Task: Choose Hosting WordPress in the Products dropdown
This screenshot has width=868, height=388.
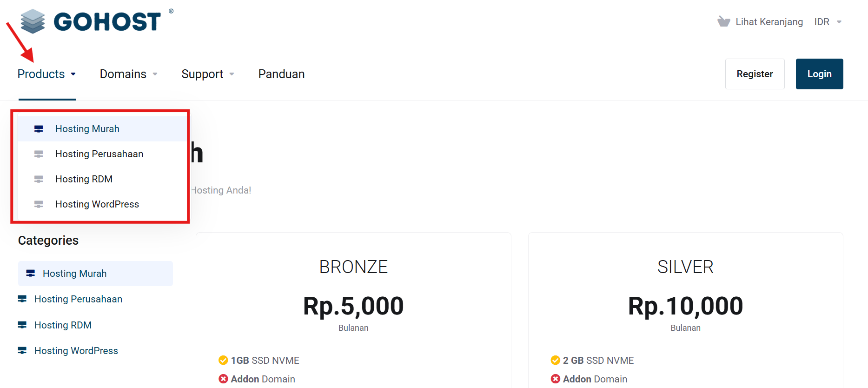Action: pyautogui.click(x=97, y=204)
